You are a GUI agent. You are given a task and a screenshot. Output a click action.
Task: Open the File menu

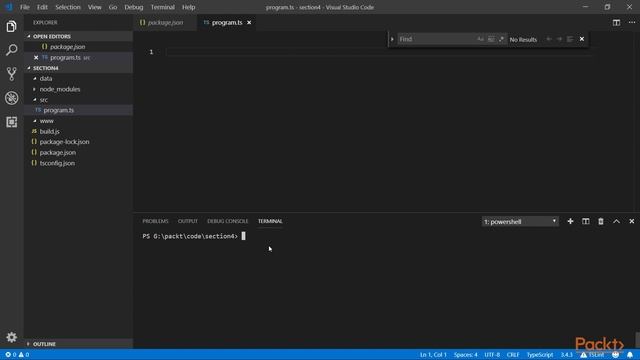pyautogui.click(x=24, y=7)
